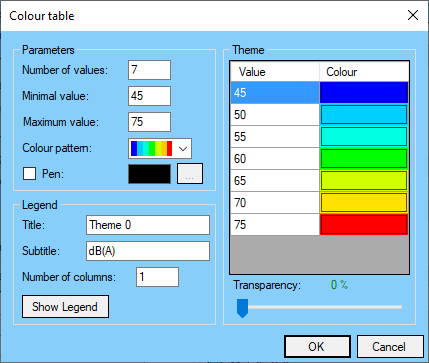Select the value cell 65
429x363 pixels.
[275, 181]
